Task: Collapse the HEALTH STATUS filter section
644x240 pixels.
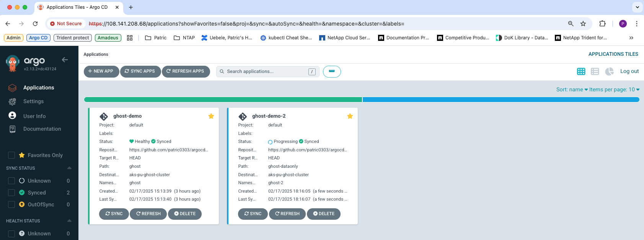Action: [x=69, y=221]
